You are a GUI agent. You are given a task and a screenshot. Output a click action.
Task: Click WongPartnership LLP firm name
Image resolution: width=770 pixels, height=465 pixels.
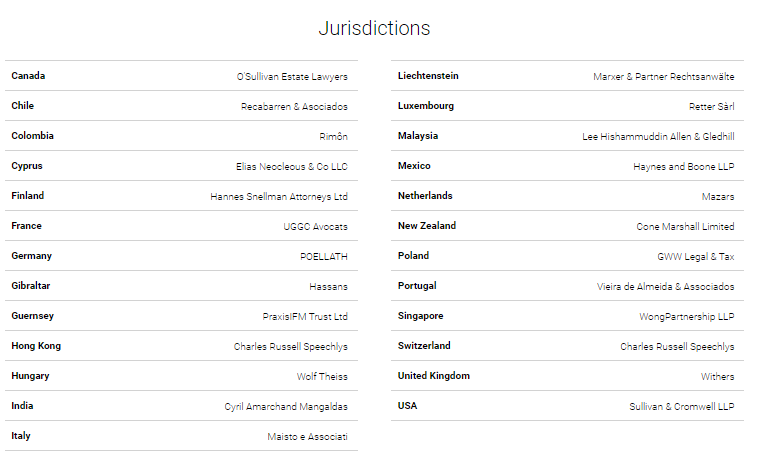[x=686, y=316]
